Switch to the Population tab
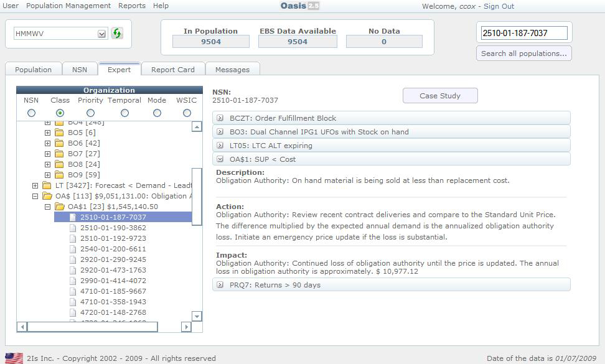 pos(33,70)
